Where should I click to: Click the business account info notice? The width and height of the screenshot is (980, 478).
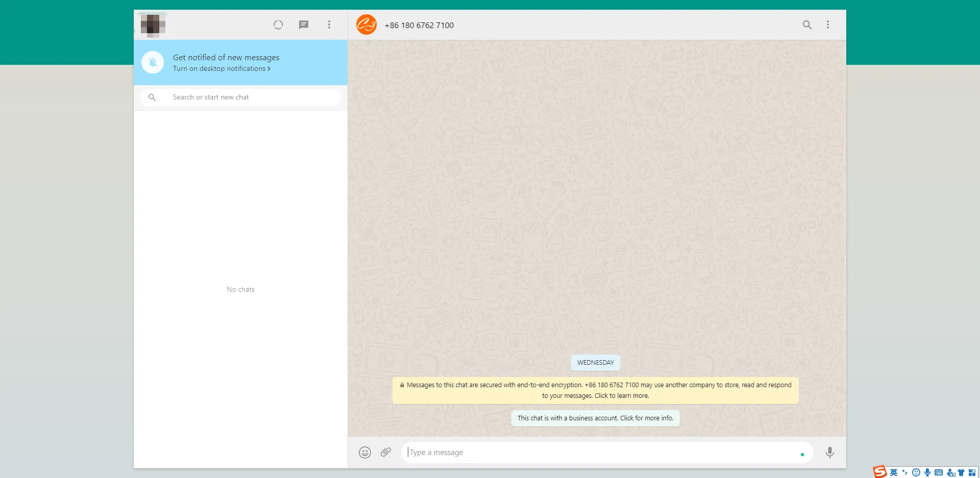[595, 418]
